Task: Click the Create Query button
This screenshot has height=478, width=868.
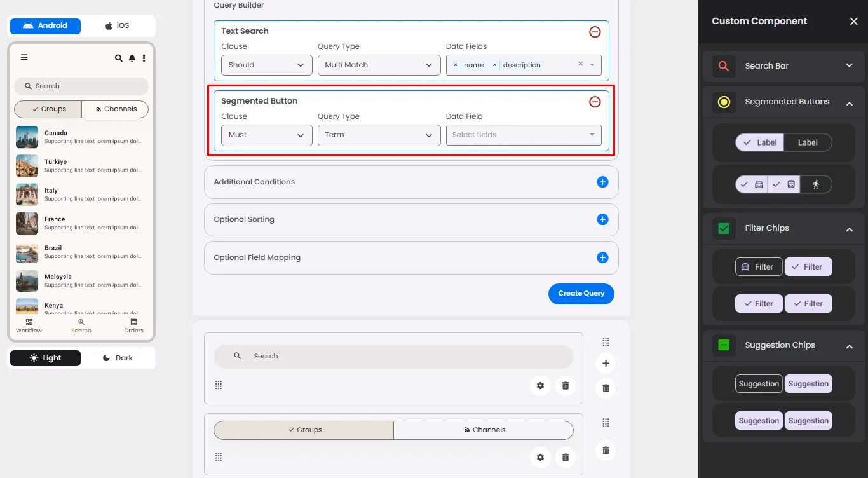Action: coord(581,294)
